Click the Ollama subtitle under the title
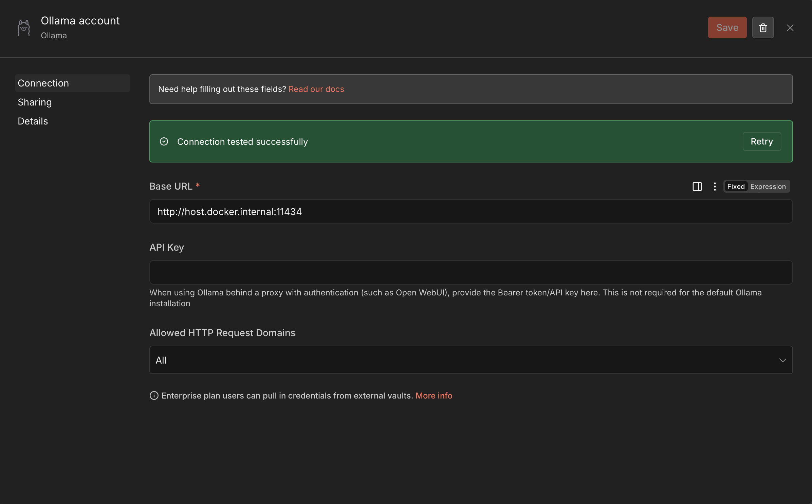 (54, 36)
